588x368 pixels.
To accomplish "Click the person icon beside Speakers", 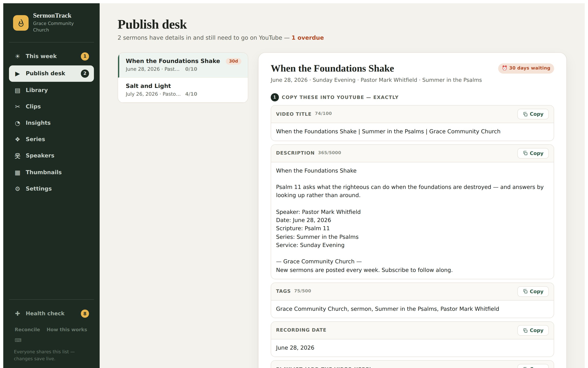I will [18, 156].
